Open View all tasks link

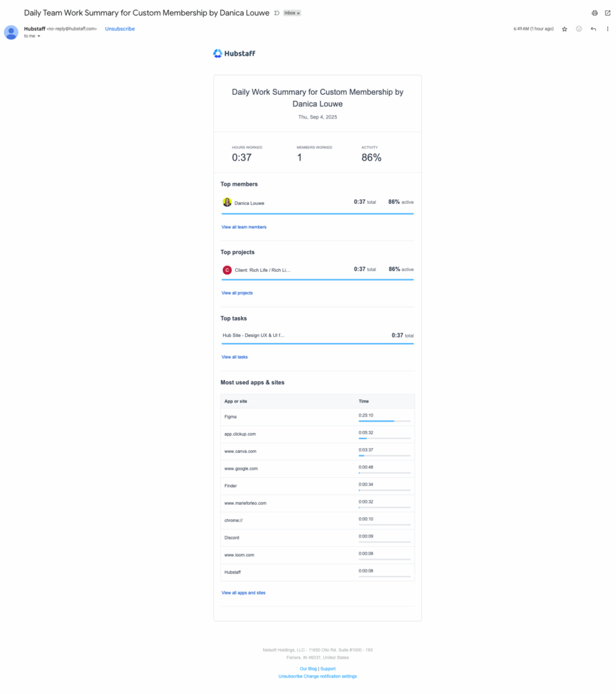pos(234,357)
